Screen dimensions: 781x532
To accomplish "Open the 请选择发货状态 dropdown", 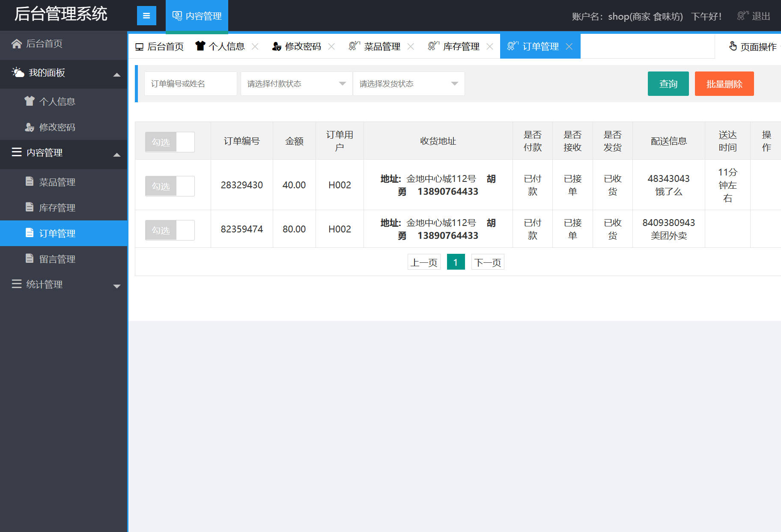I will (x=408, y=83).
